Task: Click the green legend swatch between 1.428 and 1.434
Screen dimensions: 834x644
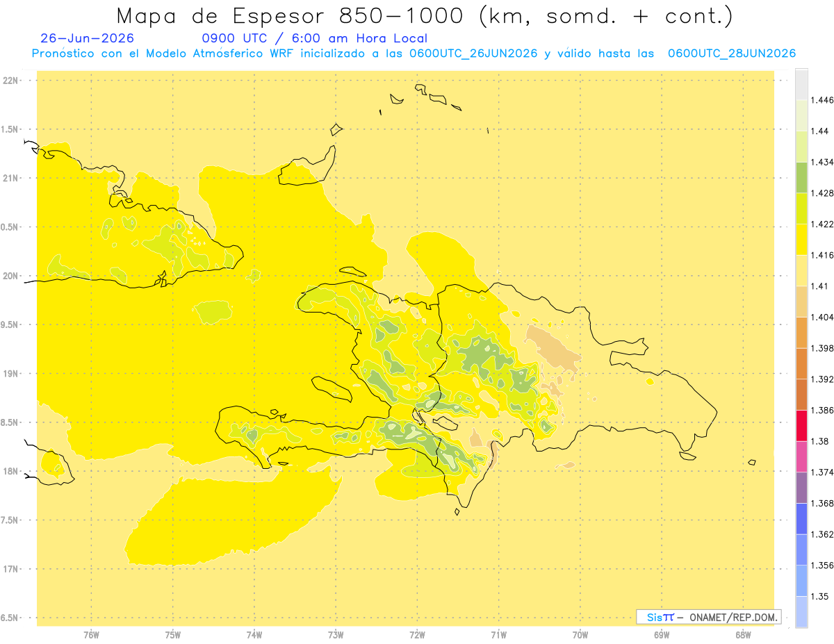Action: click(x=801, y=177)
